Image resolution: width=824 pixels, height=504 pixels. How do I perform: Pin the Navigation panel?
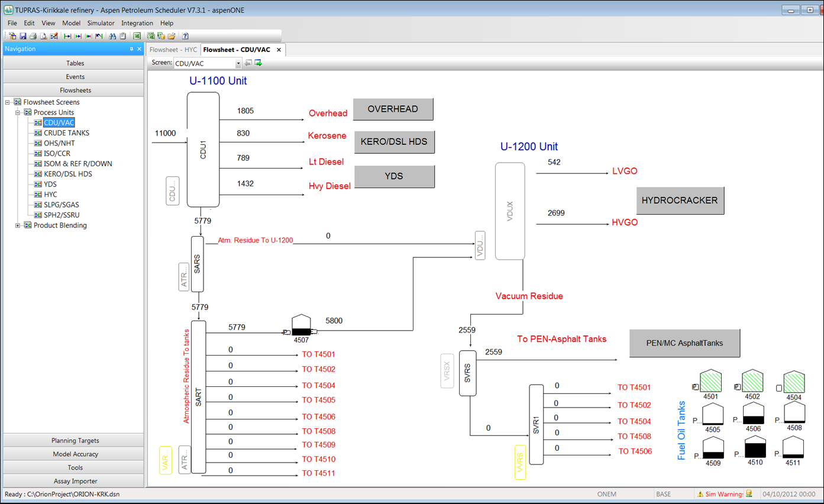(131, 49)
